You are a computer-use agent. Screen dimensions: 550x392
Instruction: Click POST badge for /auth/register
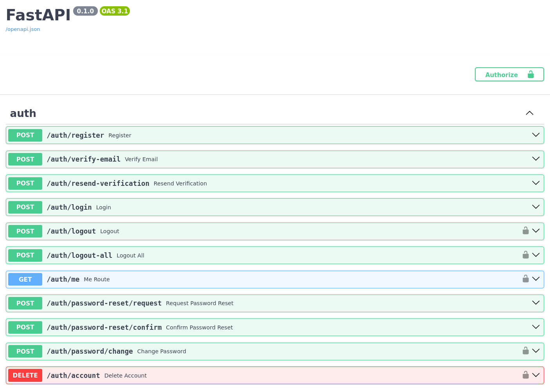tap(25, 135)
